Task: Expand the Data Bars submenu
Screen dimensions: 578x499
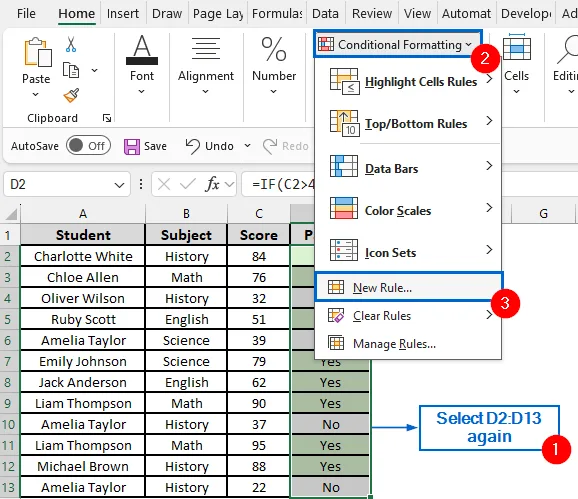Action: pos(490,166)
